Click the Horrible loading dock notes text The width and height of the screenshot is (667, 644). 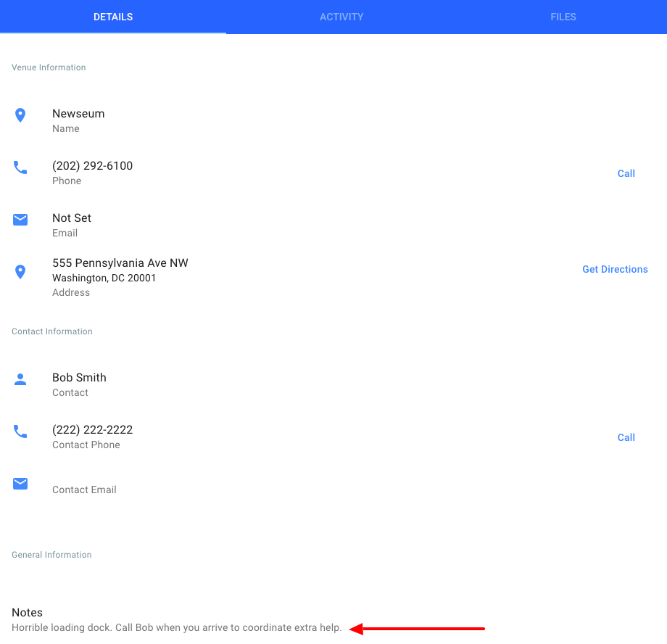pos(176,628)
